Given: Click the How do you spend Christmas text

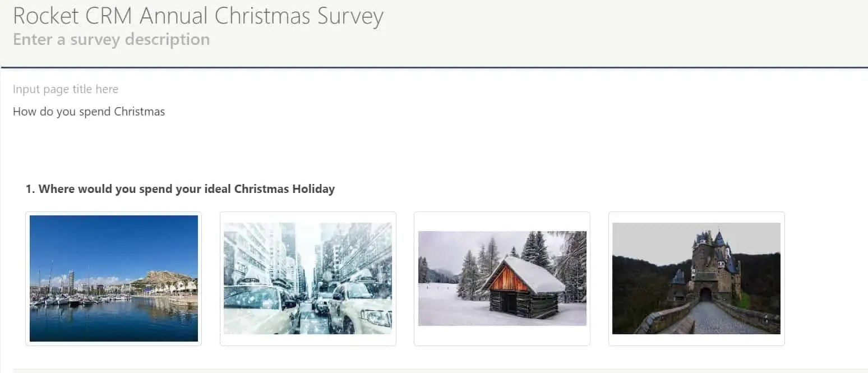Looking at the screenshot, I should tap(89, 112).
